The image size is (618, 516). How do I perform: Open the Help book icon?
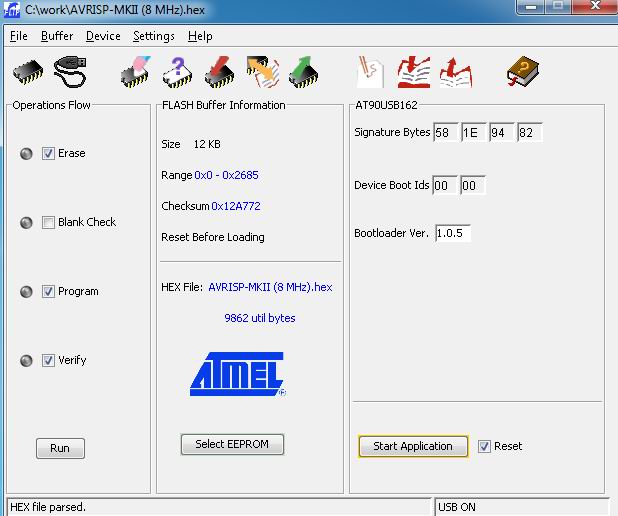click(x=523, y=71)
